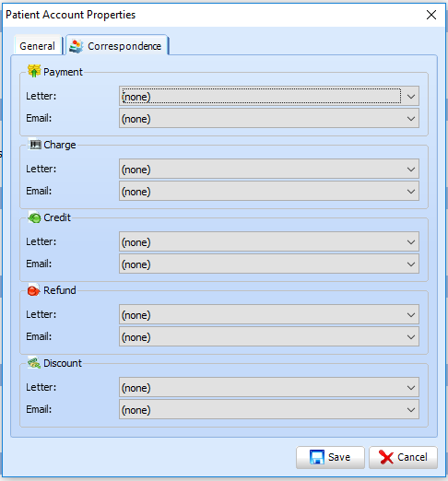Viewport: 448px width, 481px height.
Task: Click the Correspondence tab icon
Action: (77, 46)
